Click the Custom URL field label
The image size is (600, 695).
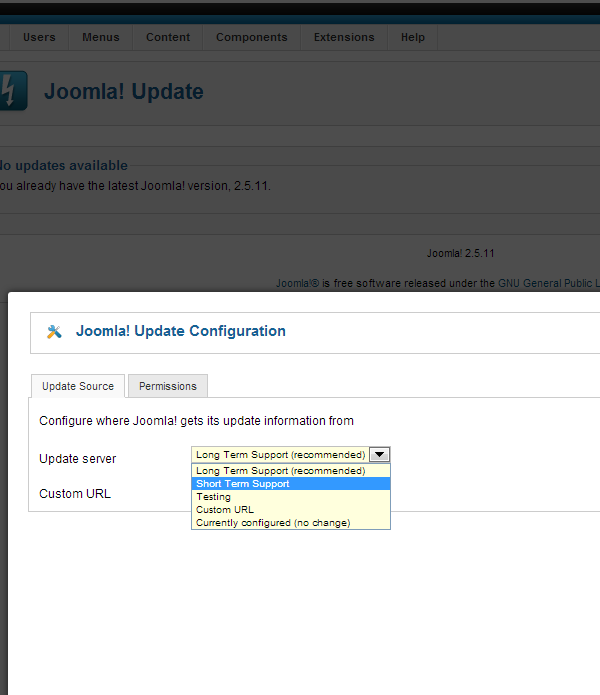coord(75,494)
